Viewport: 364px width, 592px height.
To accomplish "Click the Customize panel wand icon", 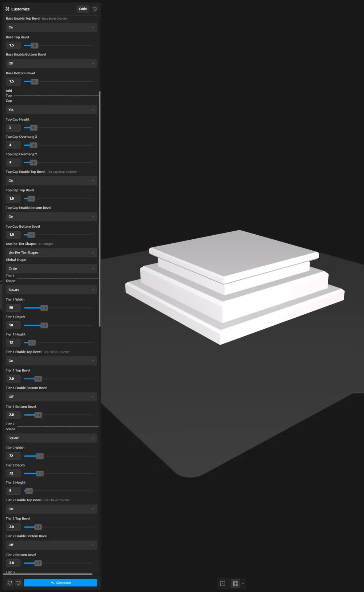I will [x=7, y=9].
